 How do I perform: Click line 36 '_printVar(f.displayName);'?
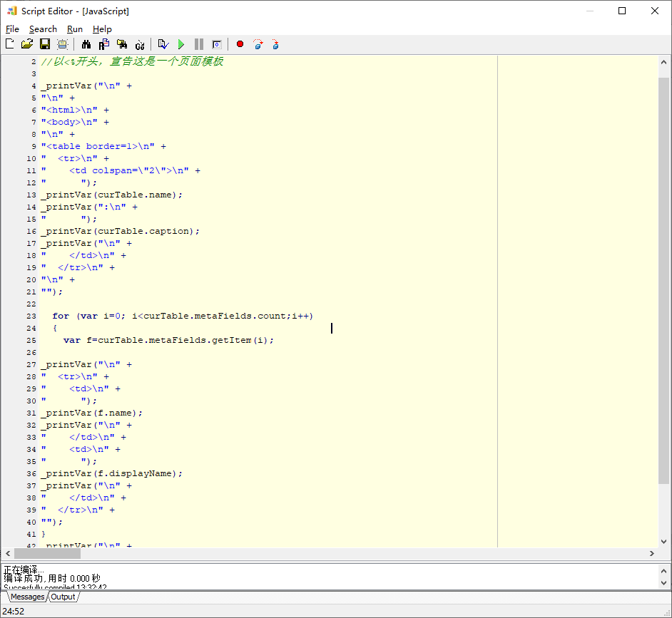tap(112, 474)
